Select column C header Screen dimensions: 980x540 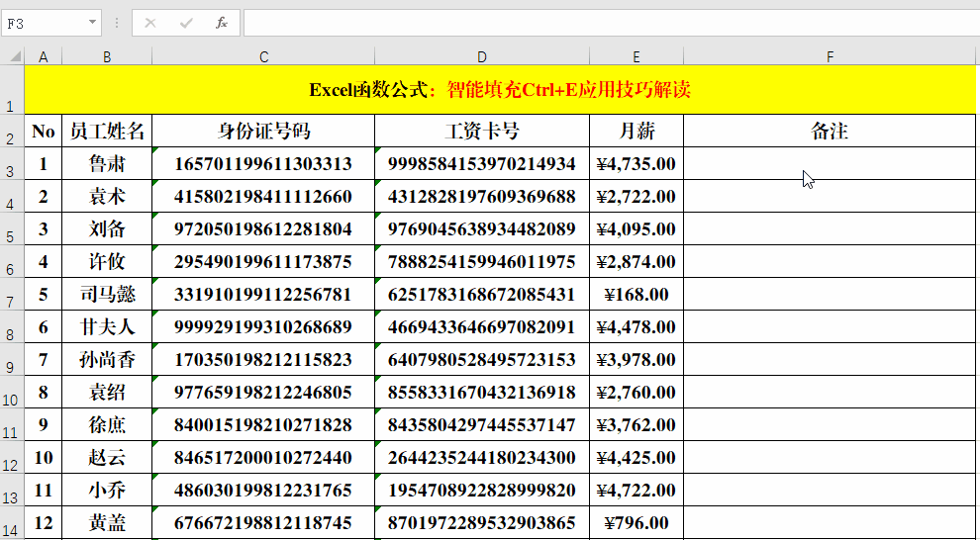263,56
